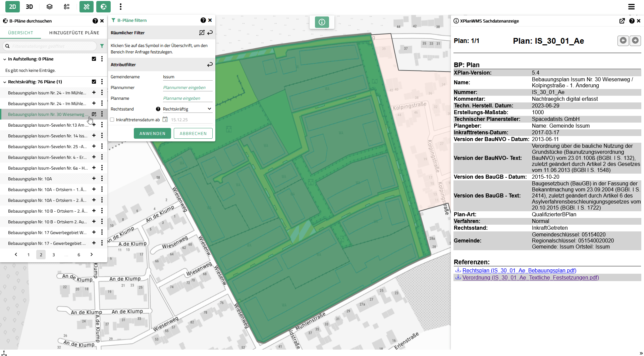Open the layers tree icon
The image size is (644, 356).
click(x=49, y=7)
